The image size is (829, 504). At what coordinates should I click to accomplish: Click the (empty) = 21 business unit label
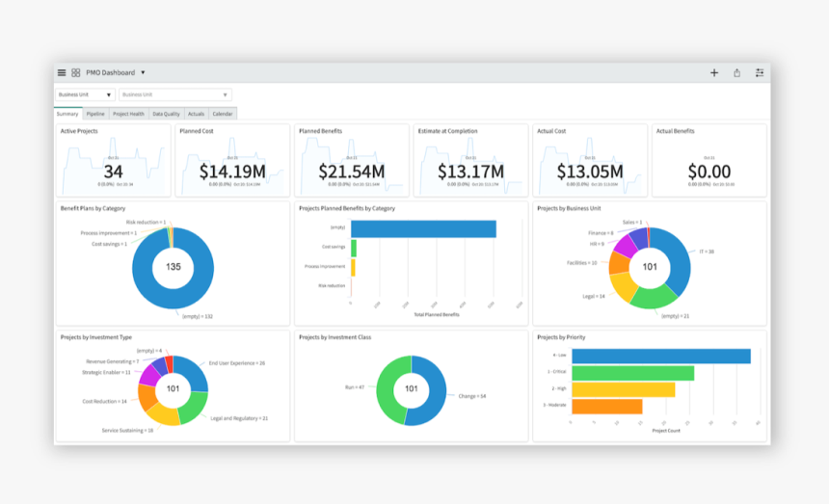pos(675,316)
